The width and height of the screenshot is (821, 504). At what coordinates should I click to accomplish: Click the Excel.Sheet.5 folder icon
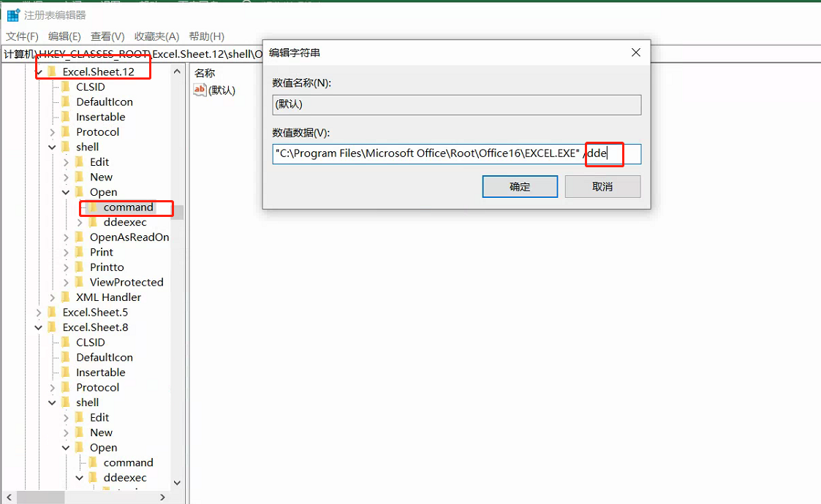click(52, 313)
